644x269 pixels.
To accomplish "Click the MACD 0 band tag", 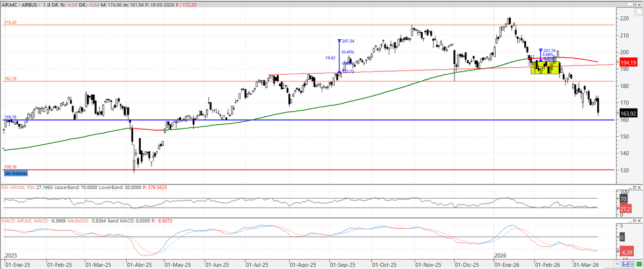I will pos(622,238).
